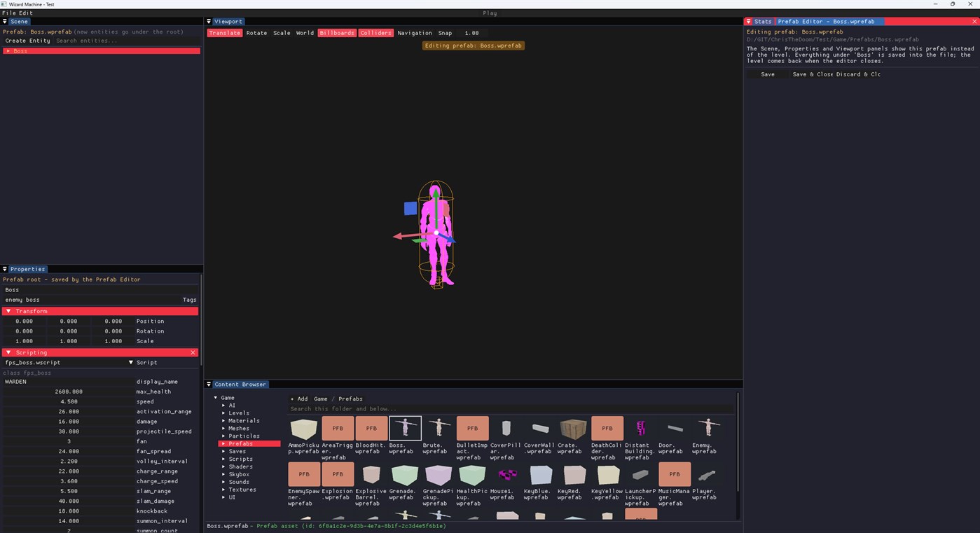Image resolution: width=980 pixels, height=533 pixels.
Task: Open the AmmoPickup.wprefab asset icon
Action: point(304,428)
